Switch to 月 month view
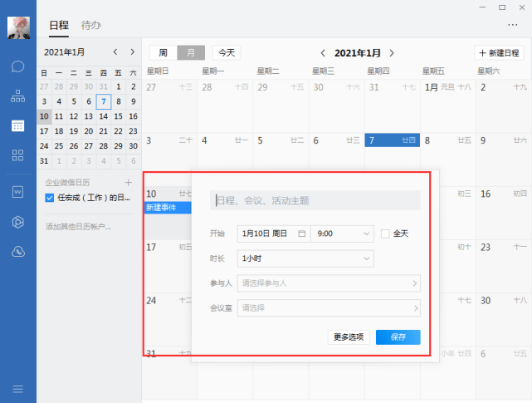 (x=191, y=52)
